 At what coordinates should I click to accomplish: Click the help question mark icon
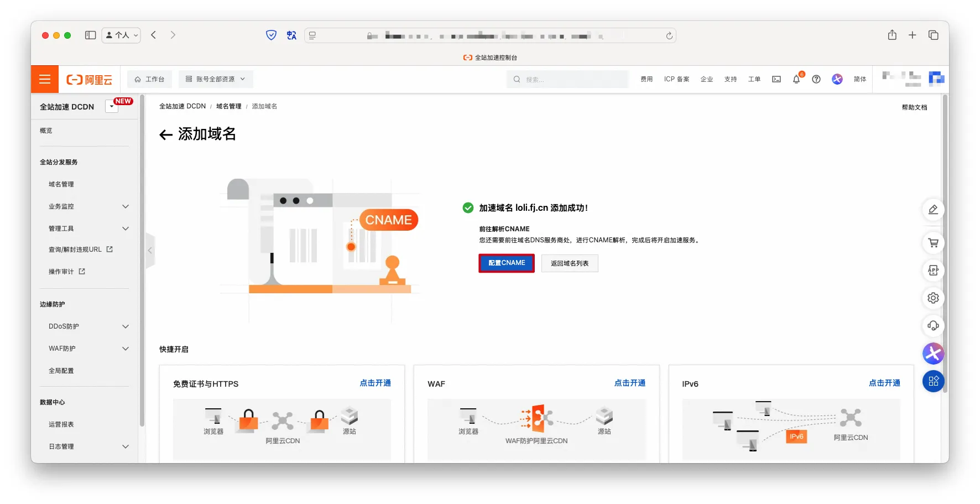pos(816,79)
